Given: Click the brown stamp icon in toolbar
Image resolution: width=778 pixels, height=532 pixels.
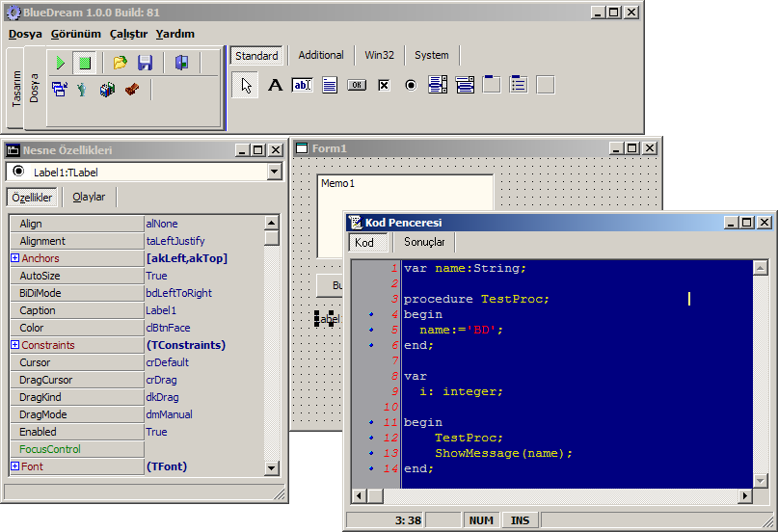Looking at the screenshot, I should click(x=132, y=90).
